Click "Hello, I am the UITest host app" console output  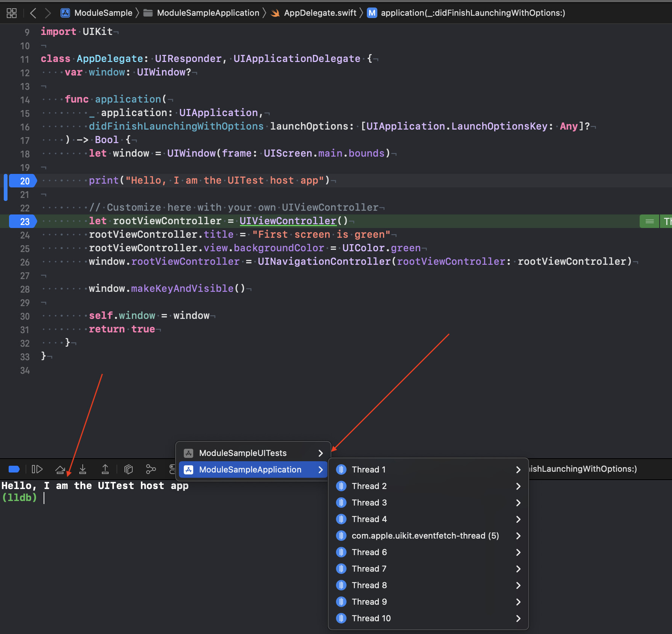(x=95, y=486)
